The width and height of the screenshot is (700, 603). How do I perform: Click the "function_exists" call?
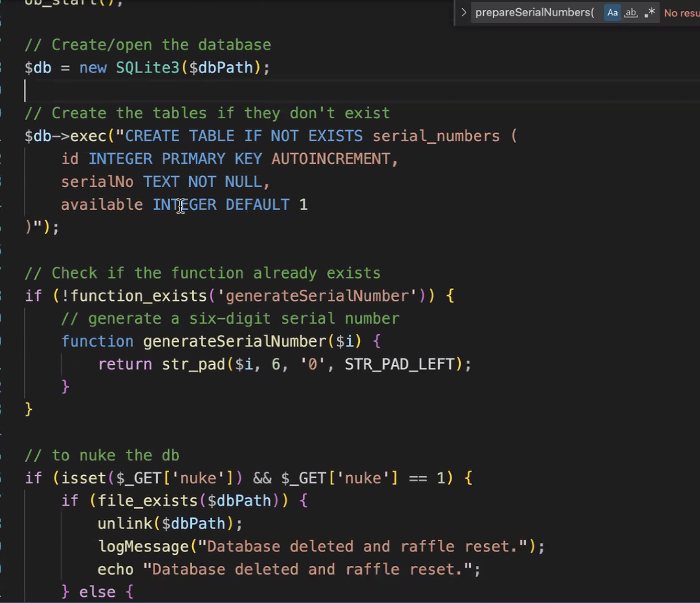[x=139, y=296]
